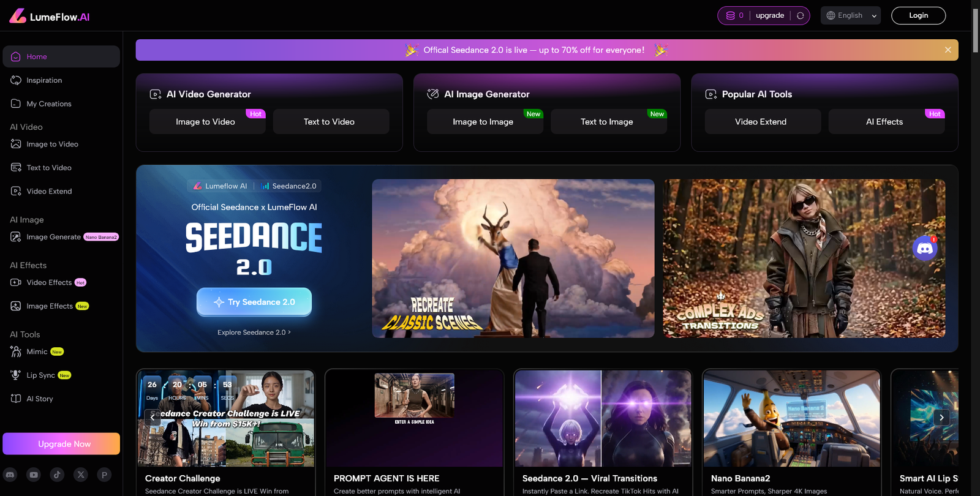980x496 pixels.
Task: Open the YouTube social icon
Action: tap(34, 475)
